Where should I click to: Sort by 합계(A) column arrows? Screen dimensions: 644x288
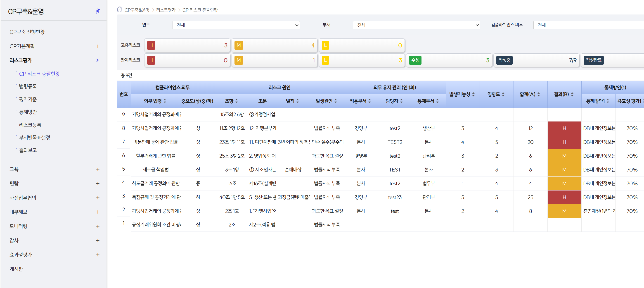538,94
